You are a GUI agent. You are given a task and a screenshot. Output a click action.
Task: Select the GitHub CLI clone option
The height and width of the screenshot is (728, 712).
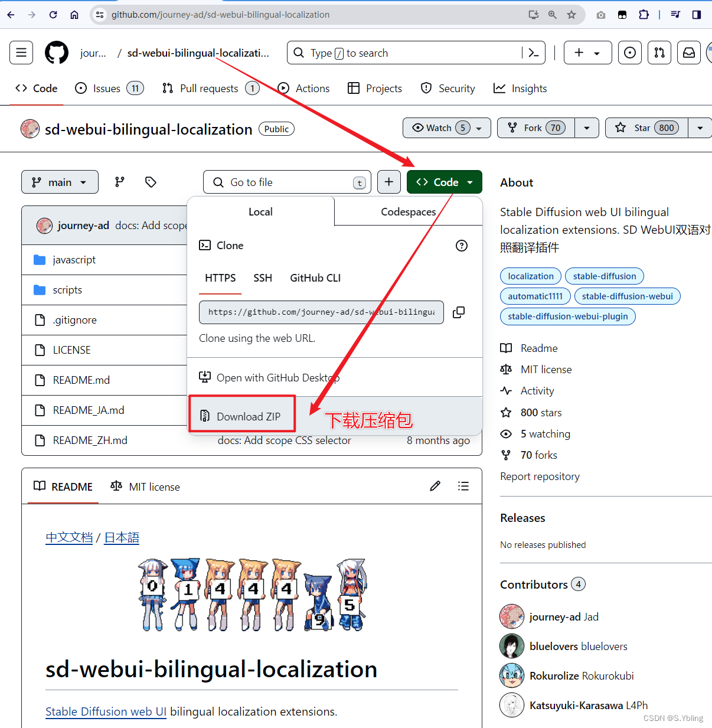[315, 278]
